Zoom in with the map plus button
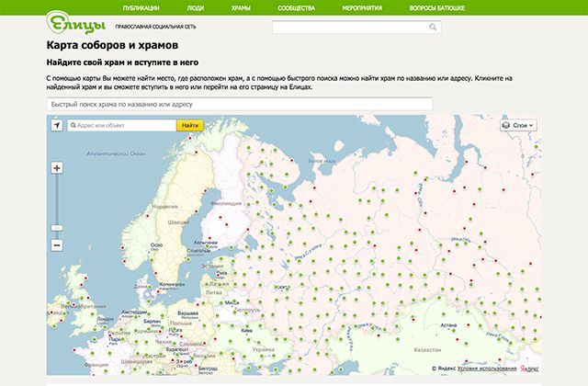 coord(57,168)
